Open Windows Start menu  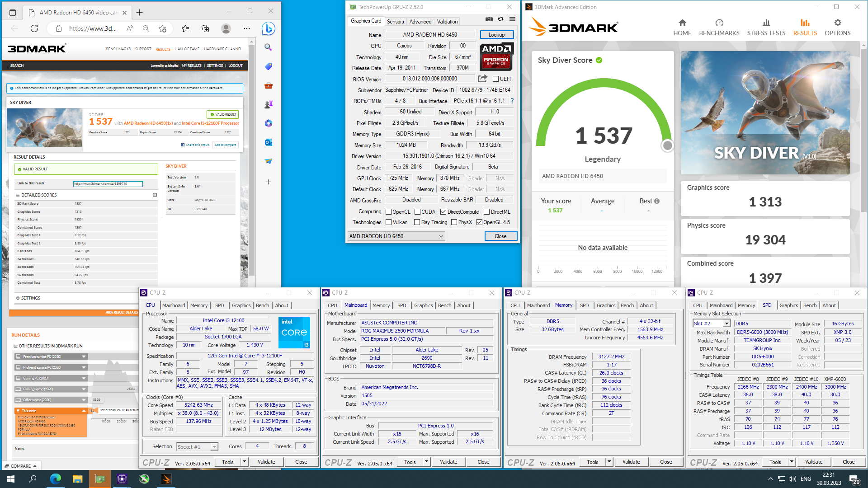coord(11,479)
